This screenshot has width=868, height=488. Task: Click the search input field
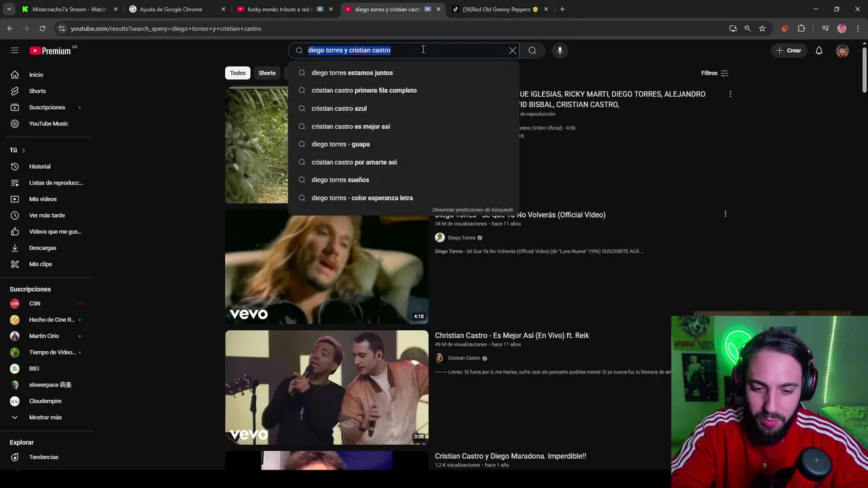point(406,50)
